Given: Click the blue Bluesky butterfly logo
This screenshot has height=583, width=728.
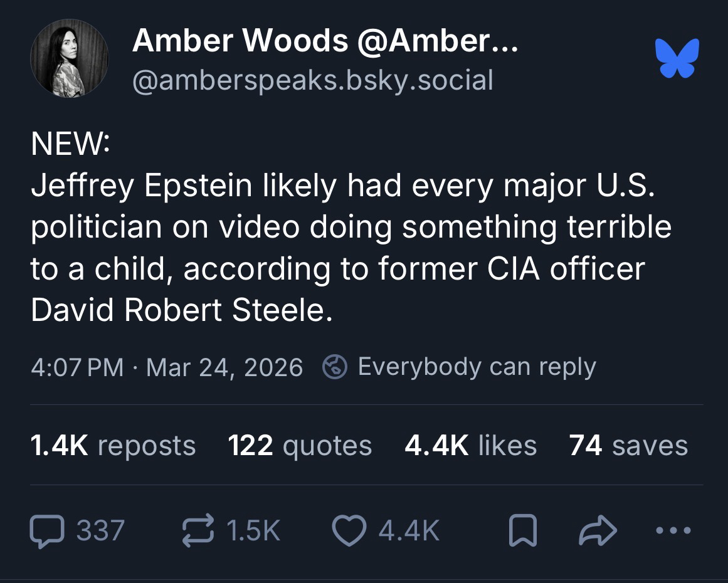Looking at the screenshot, I should click(677, 59).
